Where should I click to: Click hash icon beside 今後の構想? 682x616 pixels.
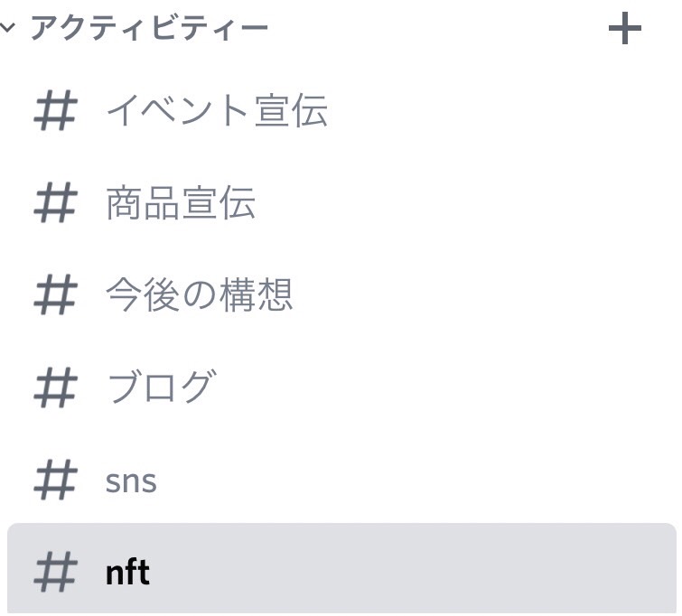[x=55, y=295]
